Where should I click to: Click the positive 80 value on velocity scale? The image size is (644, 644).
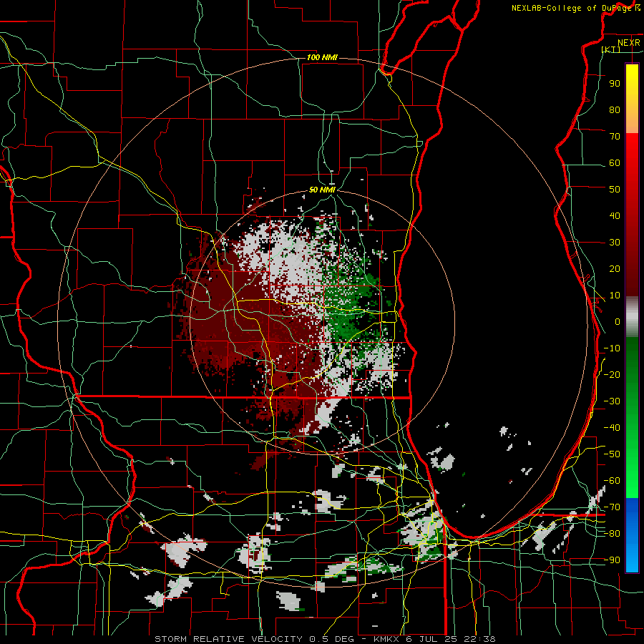(x=615, y=109)
